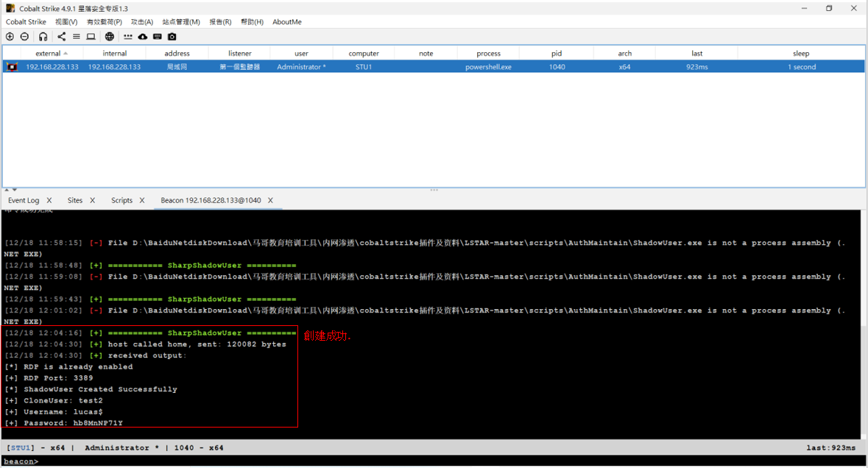Click the STU1 computer cell
Viewport: 868px width, 468px height.
(x=364, y=67)
